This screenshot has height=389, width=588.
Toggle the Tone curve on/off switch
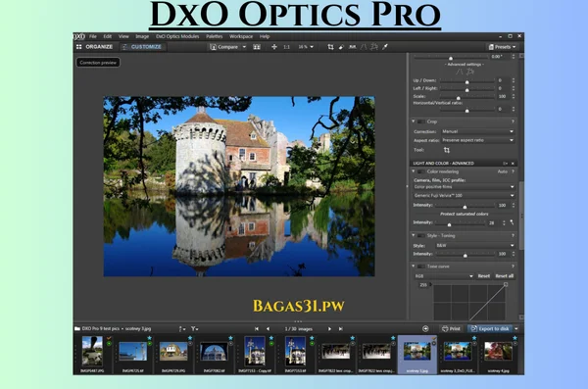(421, 267)
